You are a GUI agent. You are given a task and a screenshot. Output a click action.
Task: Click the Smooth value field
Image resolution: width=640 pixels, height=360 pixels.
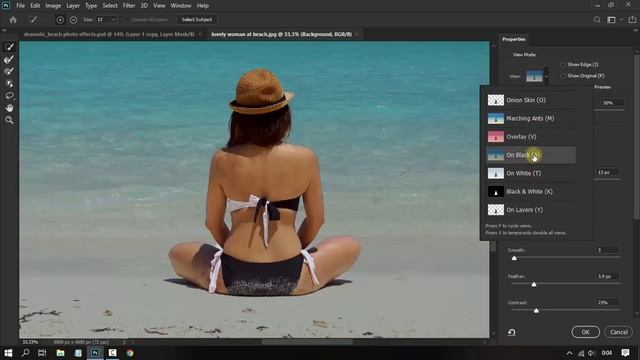pos(607,250)
